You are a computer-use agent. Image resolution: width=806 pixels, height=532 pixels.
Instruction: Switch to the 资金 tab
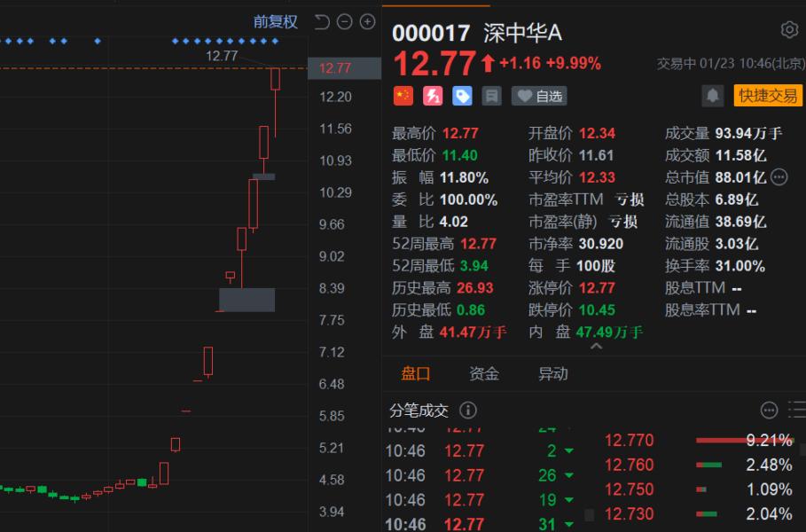click(x=484, y=373)
